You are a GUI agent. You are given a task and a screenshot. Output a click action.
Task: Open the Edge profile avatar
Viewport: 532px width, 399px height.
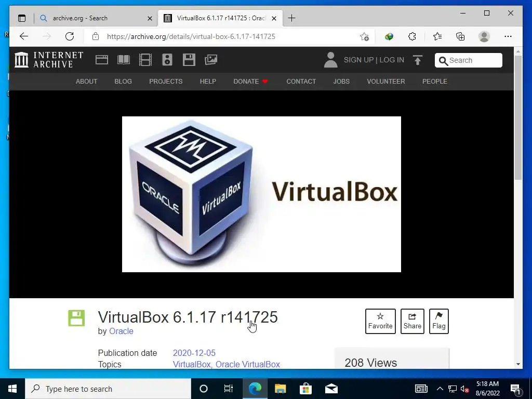tap(484, 36)
